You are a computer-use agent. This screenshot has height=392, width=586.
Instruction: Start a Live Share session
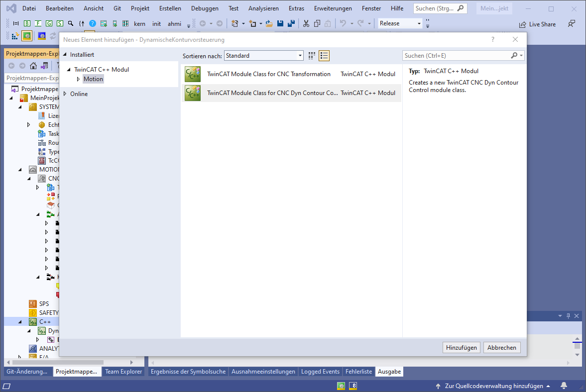537,24
